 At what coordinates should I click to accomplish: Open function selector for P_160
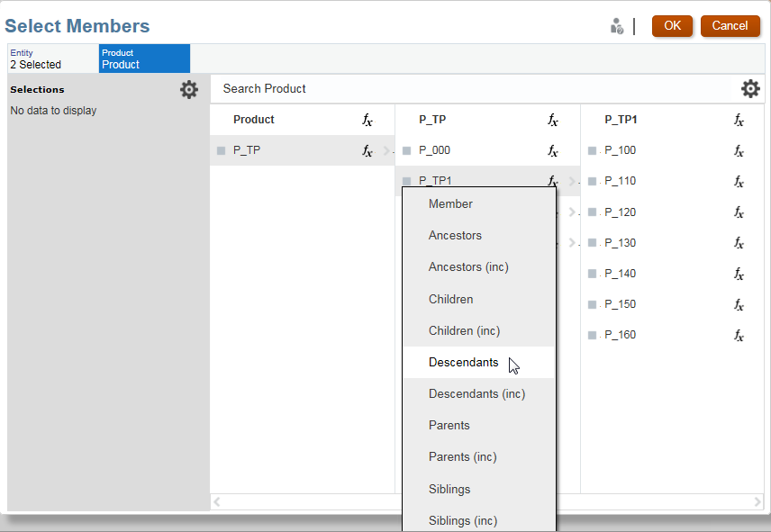(x=739, y=335)
